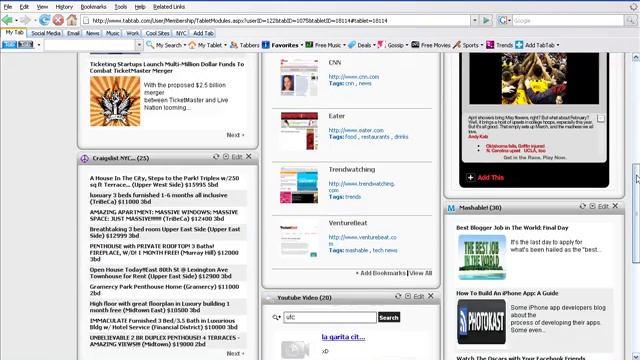Go to the browser Home page icon
This screenshot has width=640, height=360.
[x=72, y=20]
